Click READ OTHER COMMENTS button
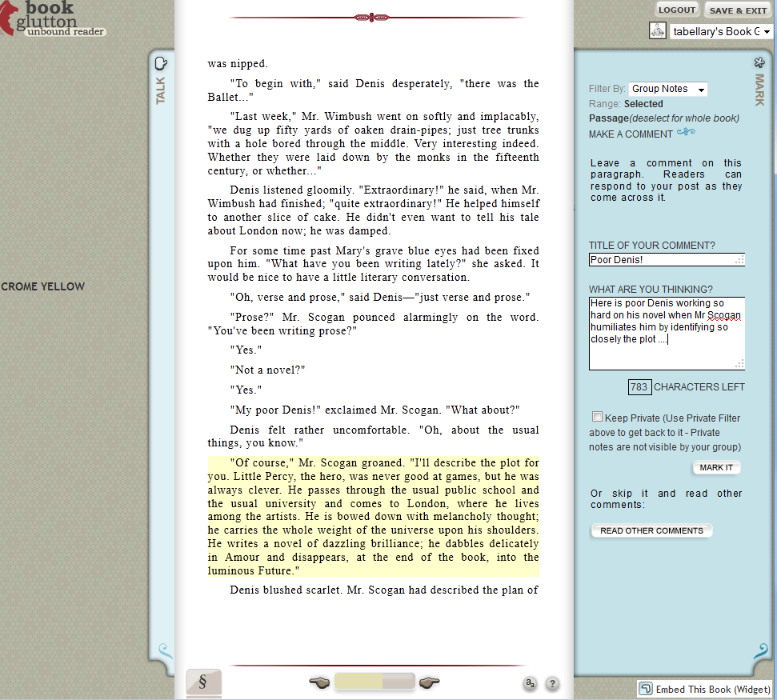The height and width of the screenshot is (700, 777). (x=651, y=530)
